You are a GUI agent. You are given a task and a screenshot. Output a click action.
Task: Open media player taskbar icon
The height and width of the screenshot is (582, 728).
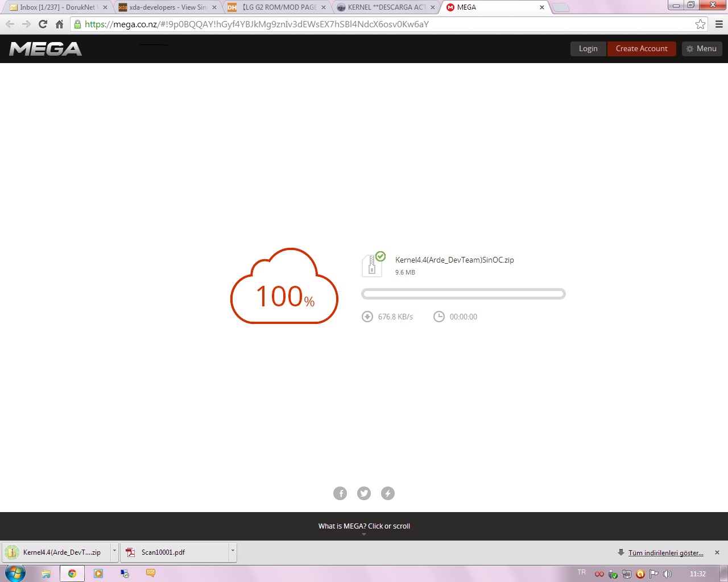point(98,573)
